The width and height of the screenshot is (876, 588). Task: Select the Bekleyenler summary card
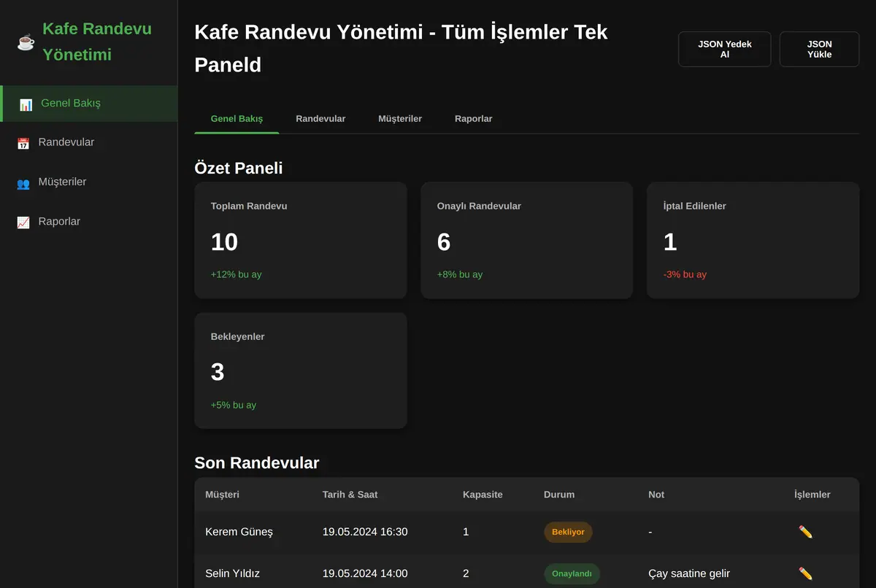click(x=300, y=371)
